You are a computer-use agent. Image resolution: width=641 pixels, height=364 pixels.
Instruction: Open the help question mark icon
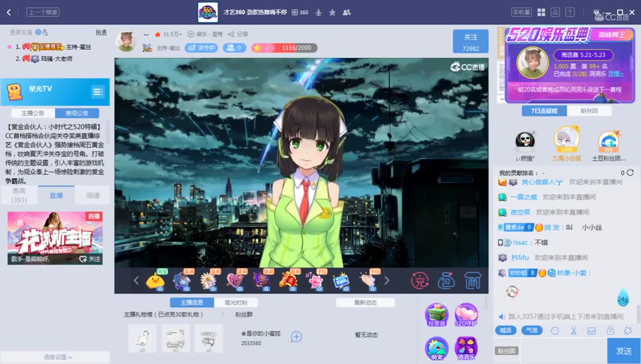pos(570,12)
